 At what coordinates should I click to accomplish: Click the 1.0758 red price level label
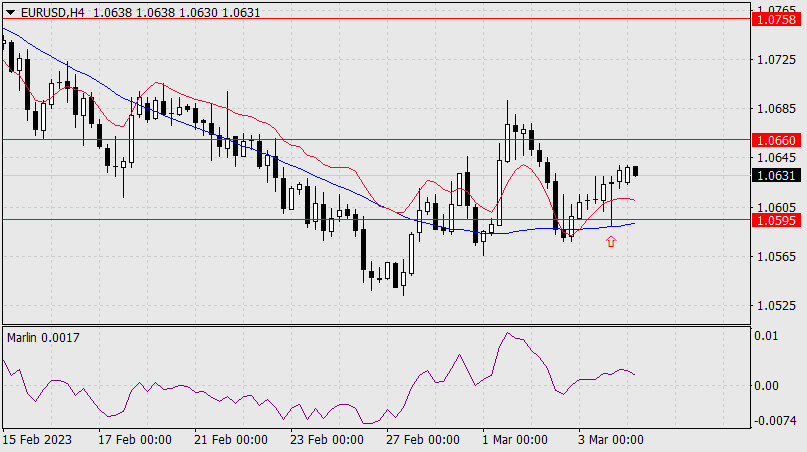777,20
